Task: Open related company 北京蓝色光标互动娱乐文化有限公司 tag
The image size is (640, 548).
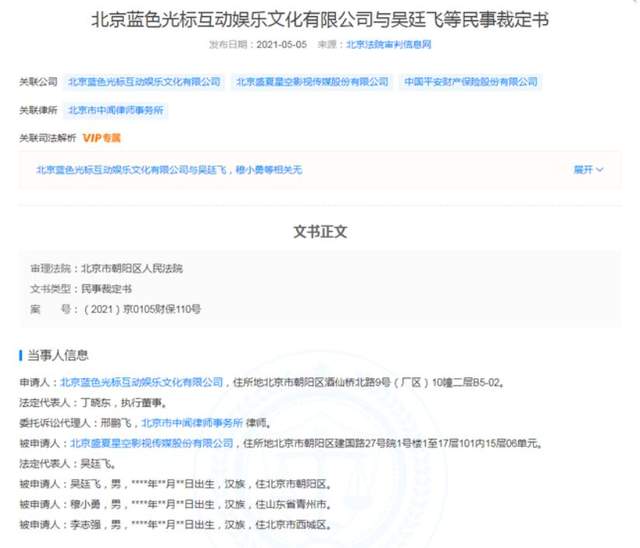Action: click(x=144, y=82)
